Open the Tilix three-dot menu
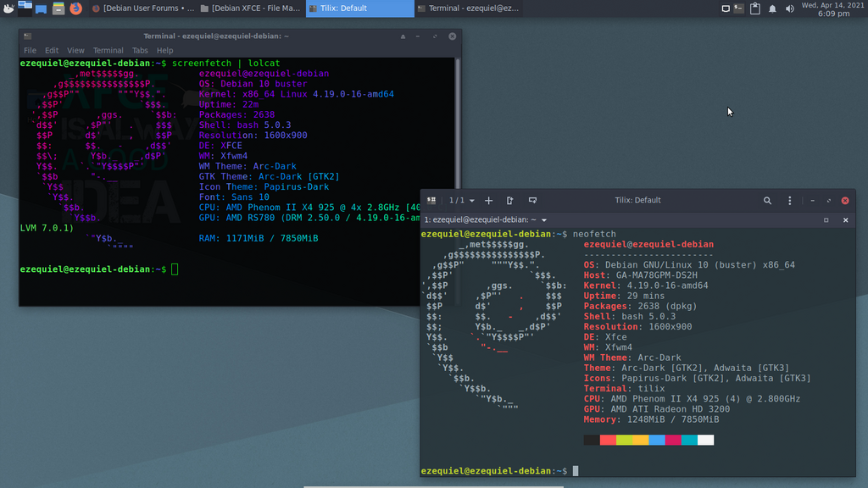868x488 pixels. pyautogui.click(x=790, y=201)
